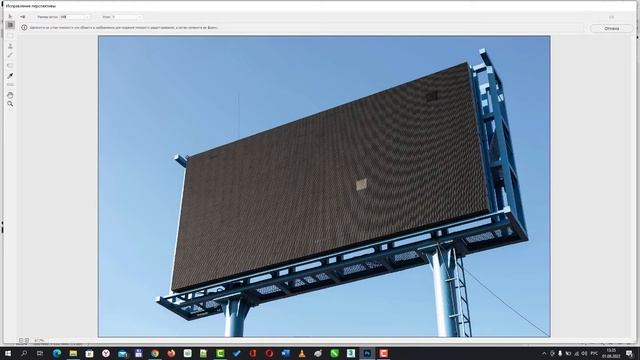Open the clock and calendar in the tray

(611, 353)
